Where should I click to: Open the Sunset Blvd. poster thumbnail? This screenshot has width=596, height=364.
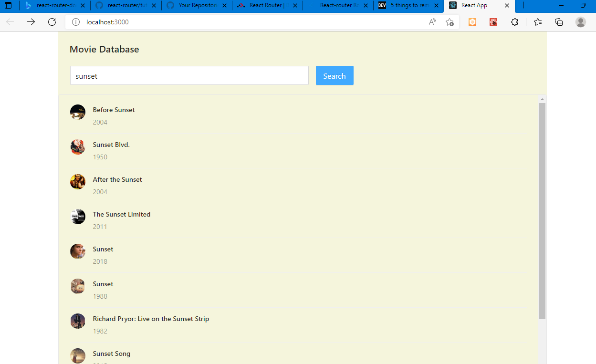coord(78,147)
